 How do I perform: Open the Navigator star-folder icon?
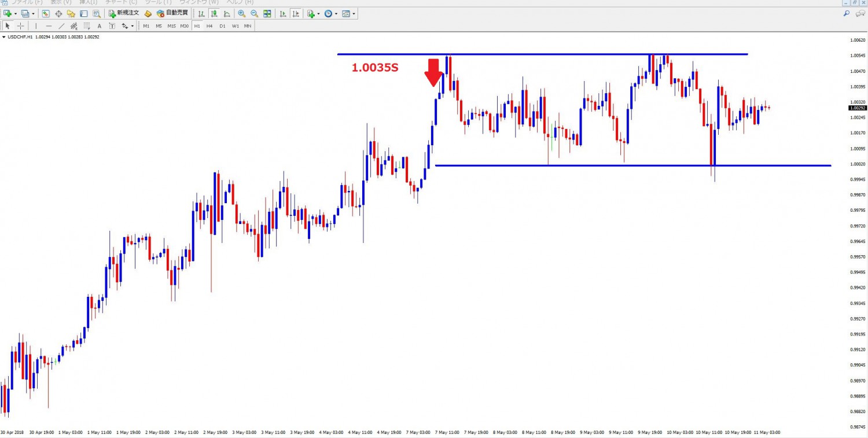point(71,13)
